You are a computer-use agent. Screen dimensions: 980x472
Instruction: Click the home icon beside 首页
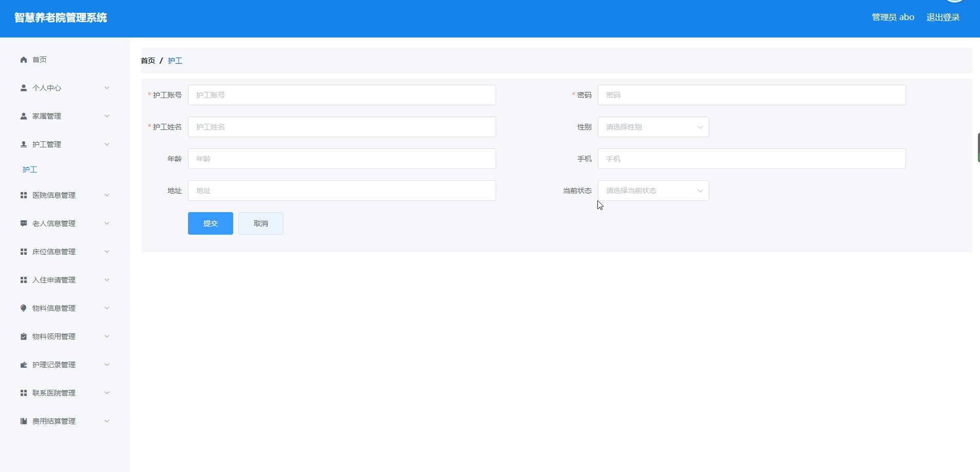[x=24, y=60]
